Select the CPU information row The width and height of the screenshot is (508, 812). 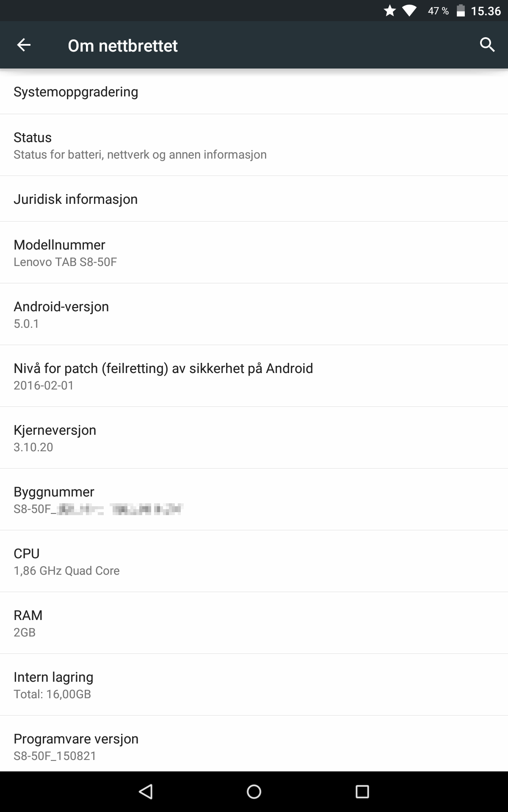pos(254,561)
